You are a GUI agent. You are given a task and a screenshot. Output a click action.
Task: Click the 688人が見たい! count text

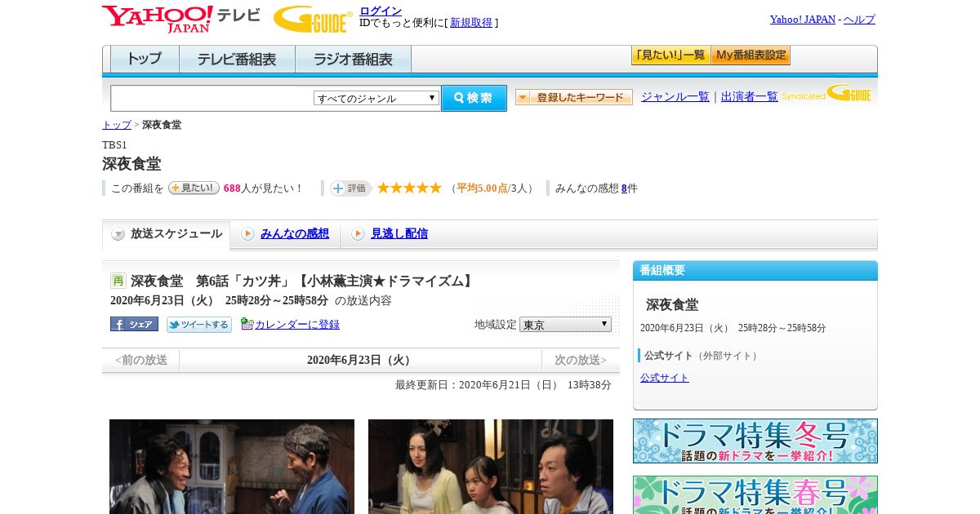pos(263,188)
